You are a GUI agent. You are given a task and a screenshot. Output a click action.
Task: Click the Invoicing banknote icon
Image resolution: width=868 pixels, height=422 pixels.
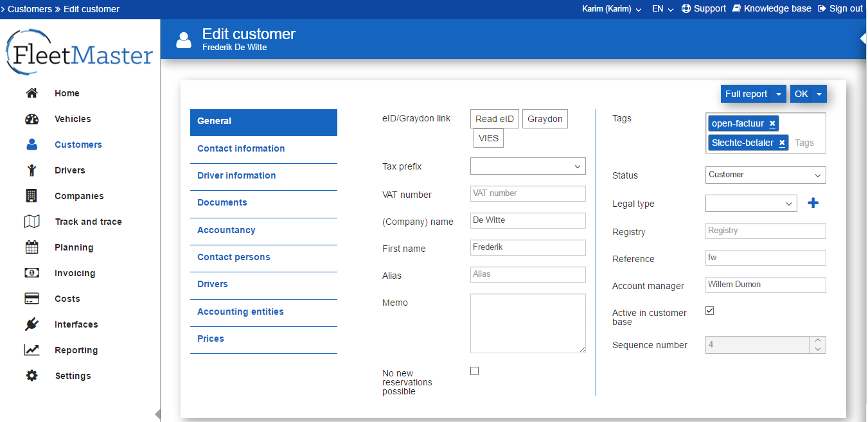click(31, 273)
